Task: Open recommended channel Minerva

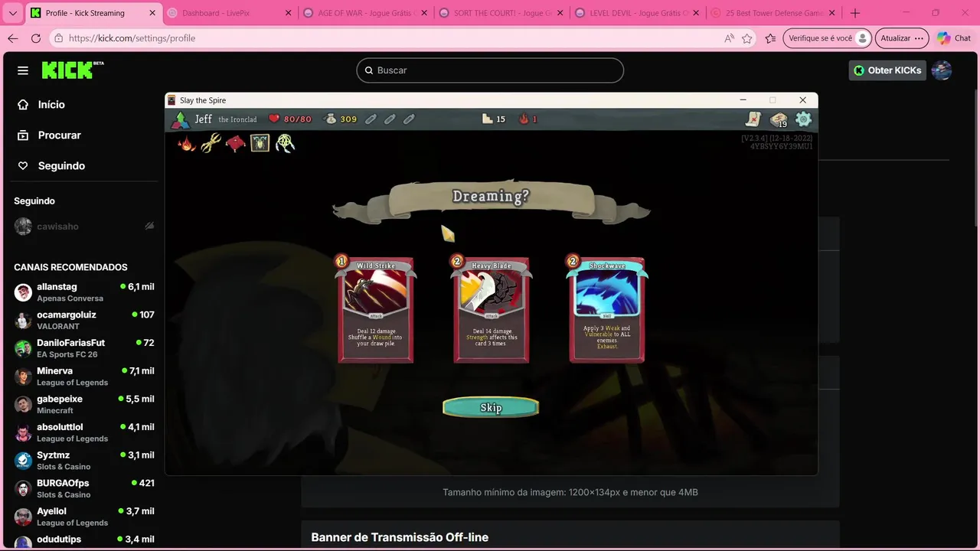Action: [x=84, y=377]
